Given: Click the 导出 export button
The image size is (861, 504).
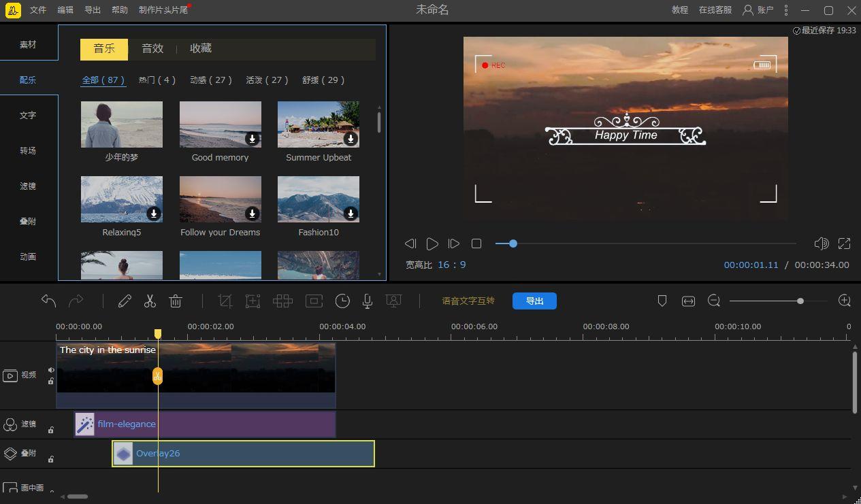Looking at the screenshot, I should 534,301.
